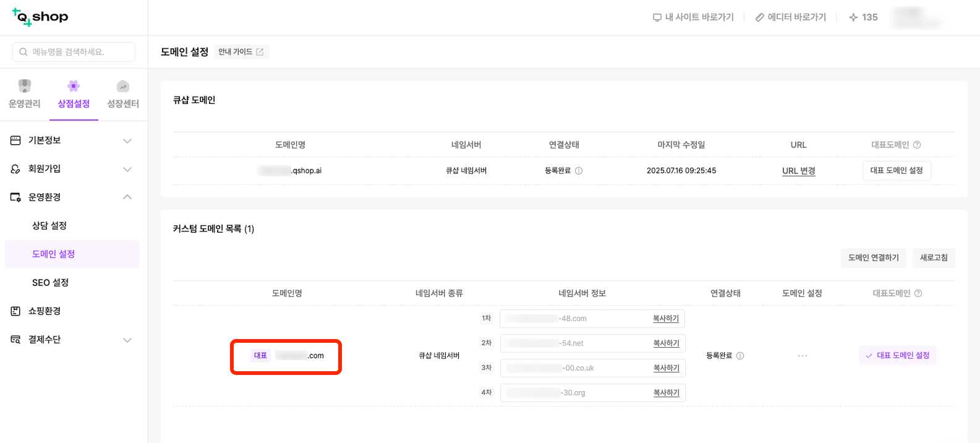Screen dimensions: 980x443
Task: Click the 새로고침 button
Action: click(933, 258)
